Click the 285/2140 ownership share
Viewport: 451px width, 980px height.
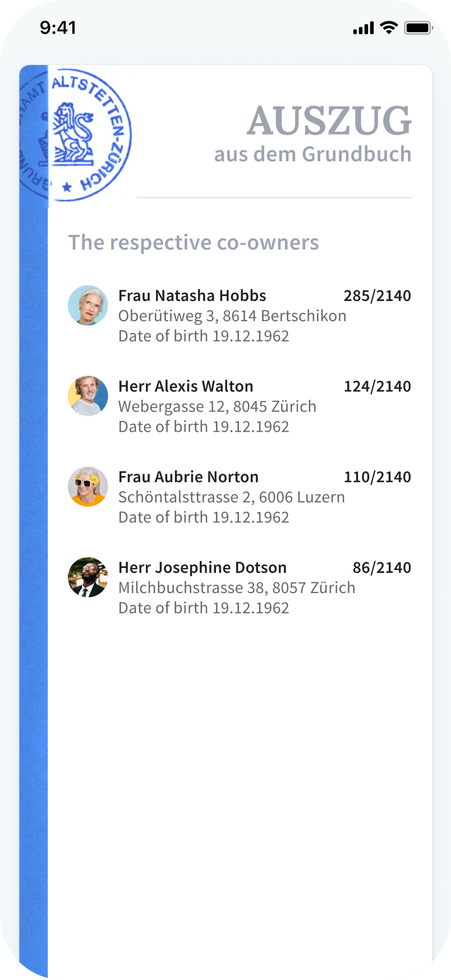click(377, 295)
